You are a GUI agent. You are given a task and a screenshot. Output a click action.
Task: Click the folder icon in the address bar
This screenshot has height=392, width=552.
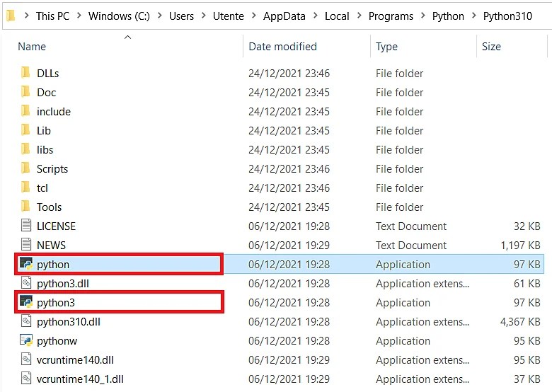[11, 16]
